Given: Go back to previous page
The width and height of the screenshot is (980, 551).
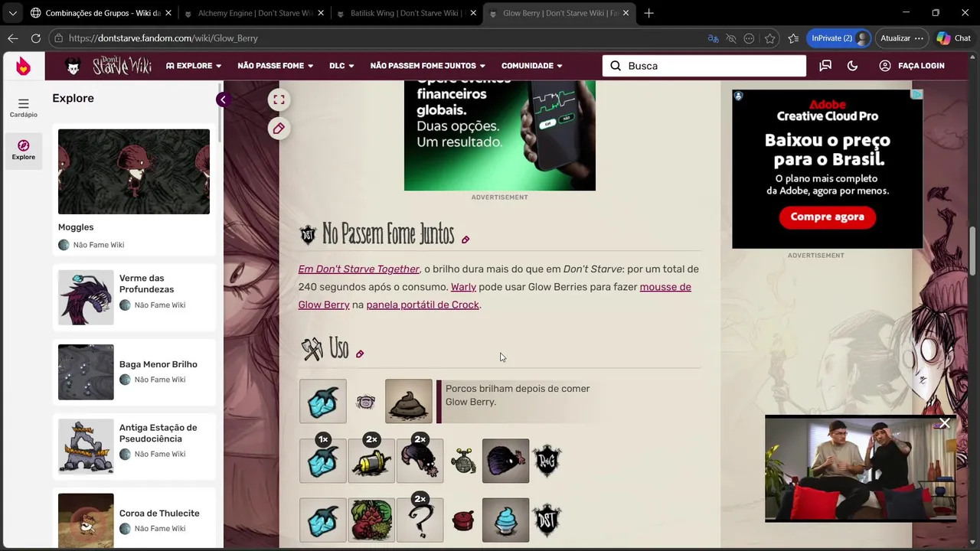Looking at the screenshot, I should pyautogui.click(x=12, y=38).
